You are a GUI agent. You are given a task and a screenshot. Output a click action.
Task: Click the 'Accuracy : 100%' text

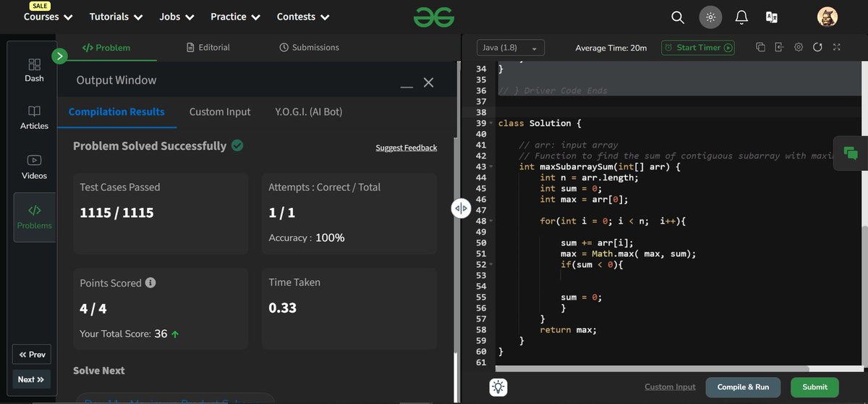pos(307,237)
